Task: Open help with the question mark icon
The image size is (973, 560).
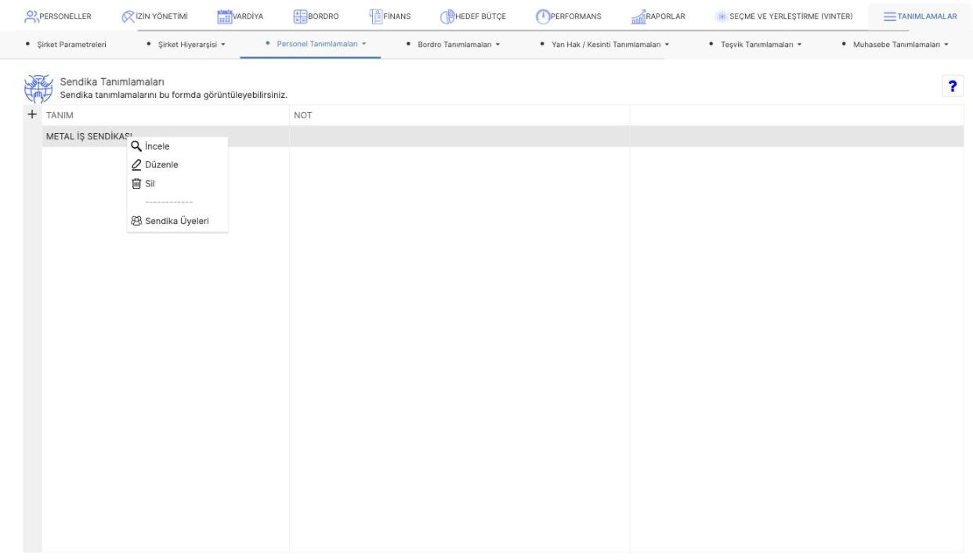Action: pyautogui.click(x=953, y=88)
